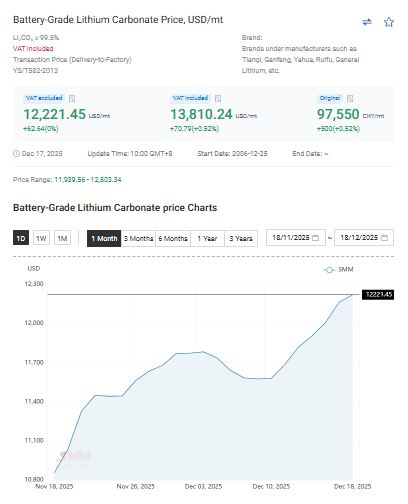Edit the 18/12/2025 end date field
This screenshot has width=408, height=504.
pyautogui.click(x=364, y=238)
